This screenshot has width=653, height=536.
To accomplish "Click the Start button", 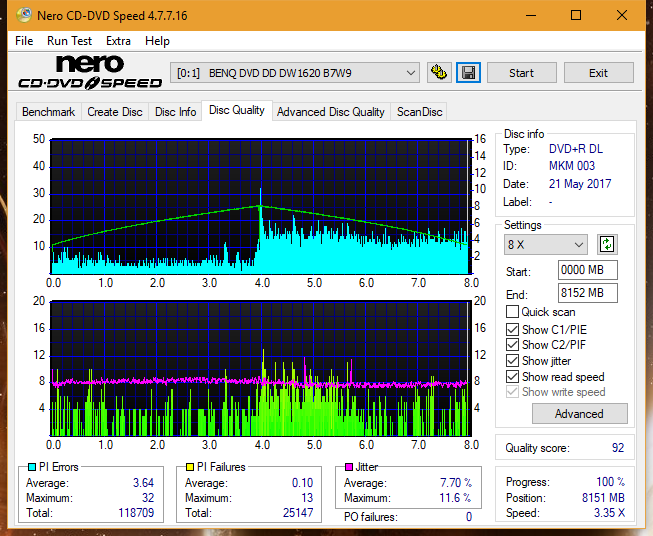I will pyautogui.click(x=521, y=73).
